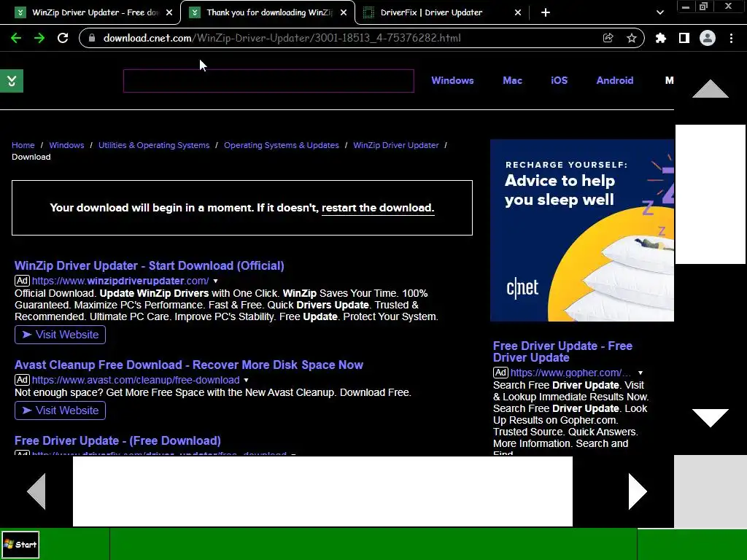Click the green CNET Download logo
This screenshot has height=560, width=747.
tap(12, 81)
